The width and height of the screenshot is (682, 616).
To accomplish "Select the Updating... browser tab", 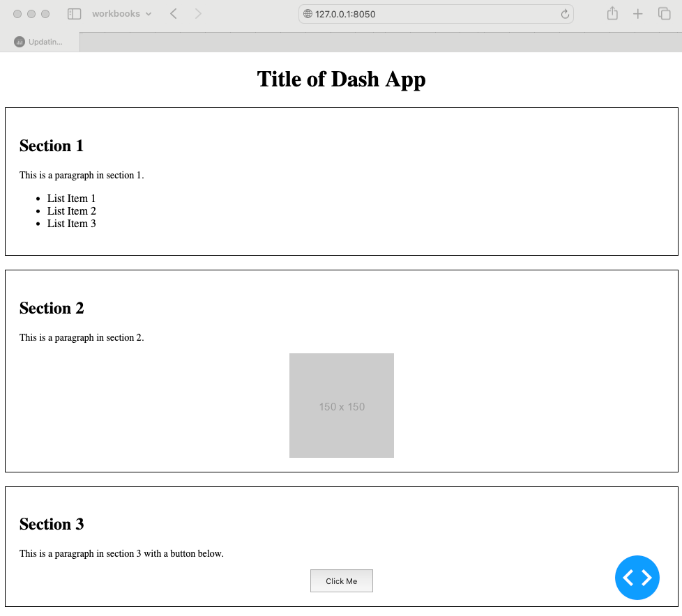I will point(40,42).
